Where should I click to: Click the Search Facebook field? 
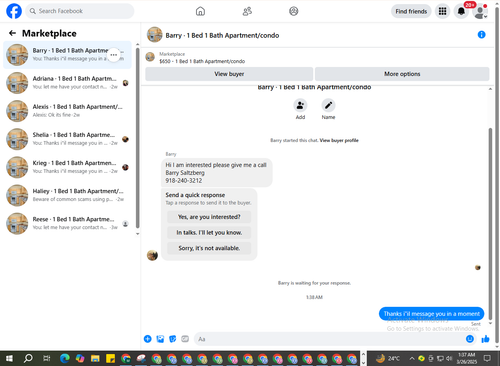pos(80,11)
